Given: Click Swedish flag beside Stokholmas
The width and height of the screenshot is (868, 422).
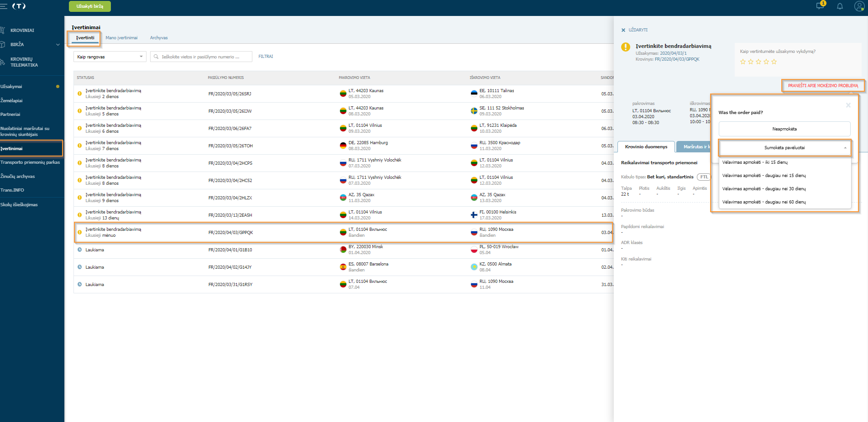Looking at the screenshot, I should (474, 111).
